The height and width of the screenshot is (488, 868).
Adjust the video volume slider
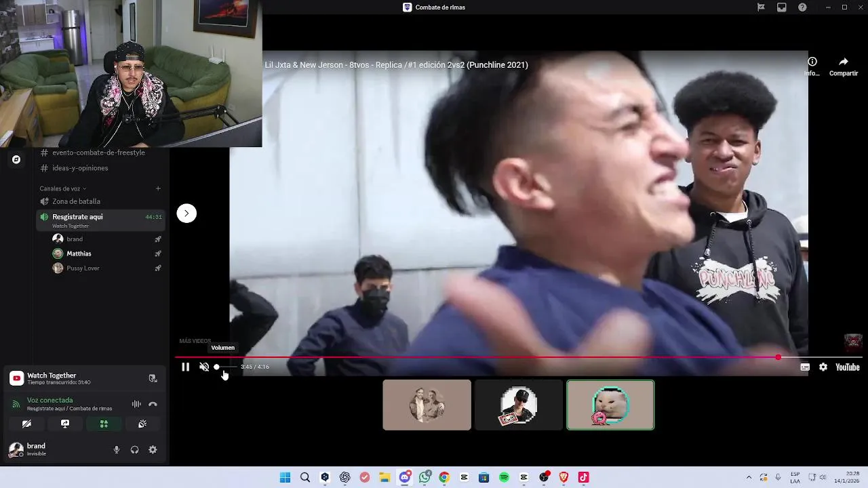(225, 367)
